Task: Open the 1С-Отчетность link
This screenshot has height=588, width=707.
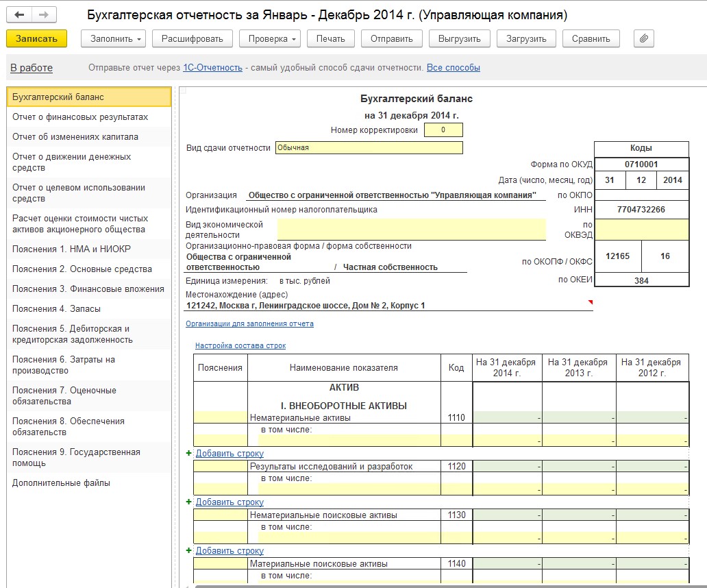Action: 212,68
